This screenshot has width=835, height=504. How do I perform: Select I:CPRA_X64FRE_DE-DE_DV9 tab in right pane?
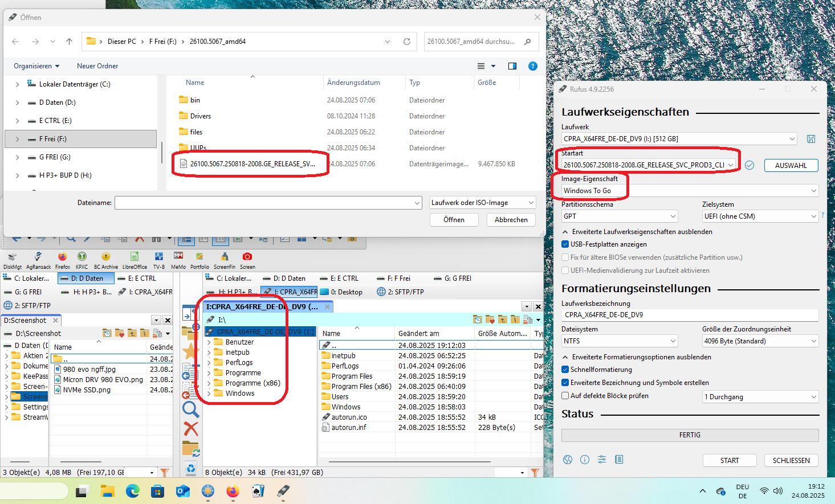[x=268, y=306]
